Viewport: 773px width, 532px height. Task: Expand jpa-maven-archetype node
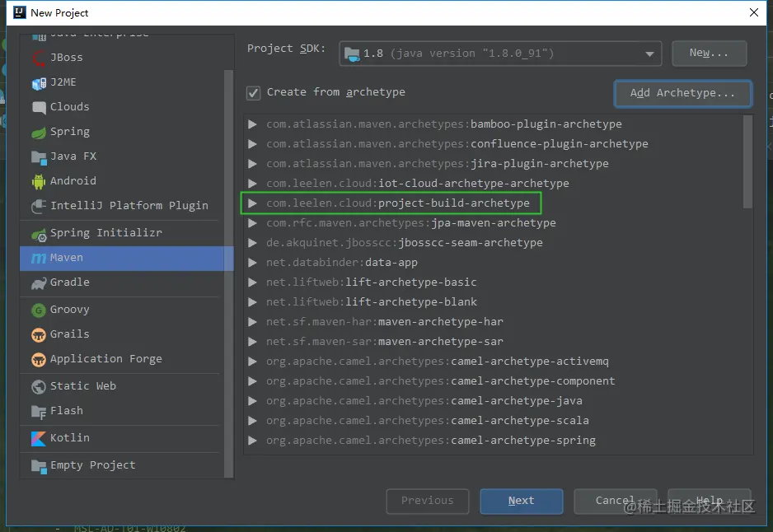pyautogui.click(x=252, y=223)
